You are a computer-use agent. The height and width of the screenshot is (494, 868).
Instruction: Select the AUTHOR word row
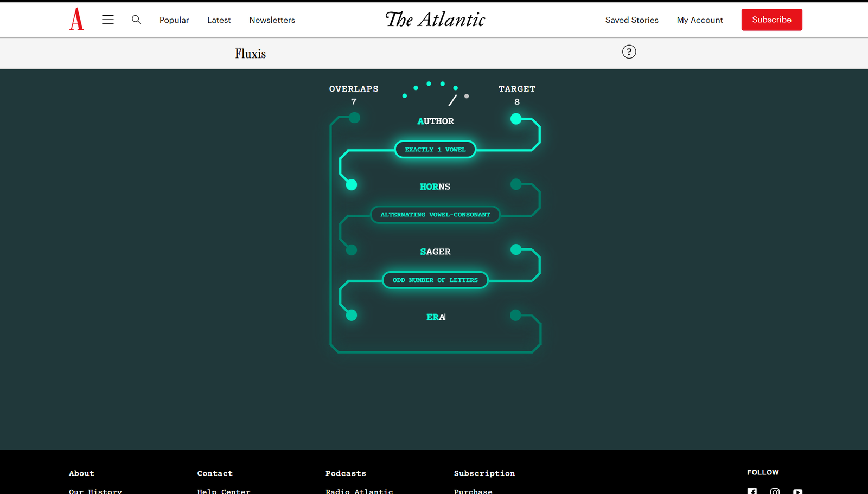(x=435, y=121)
